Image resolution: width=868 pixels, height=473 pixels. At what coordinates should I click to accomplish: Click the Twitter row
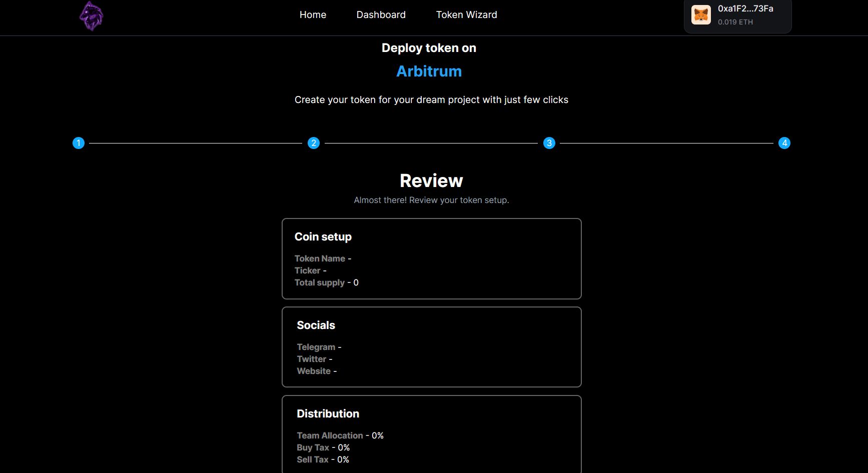click(314, 359)
